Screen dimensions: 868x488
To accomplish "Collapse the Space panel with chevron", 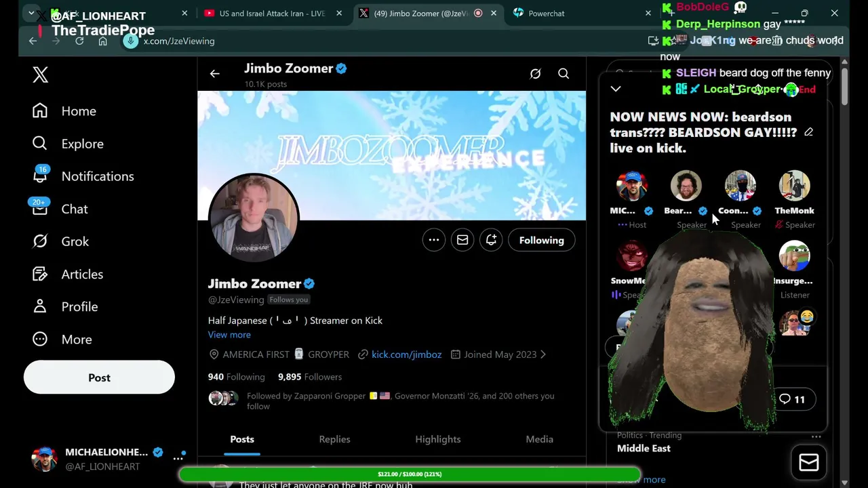I will pos(616,89).
